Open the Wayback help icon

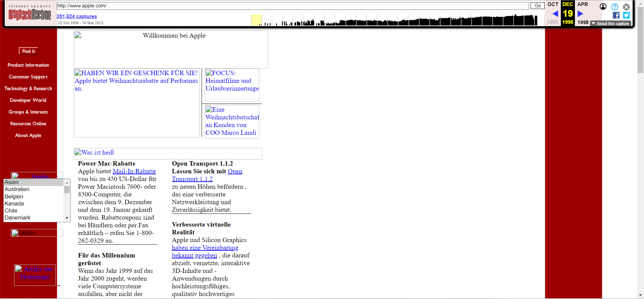point(614,7)
